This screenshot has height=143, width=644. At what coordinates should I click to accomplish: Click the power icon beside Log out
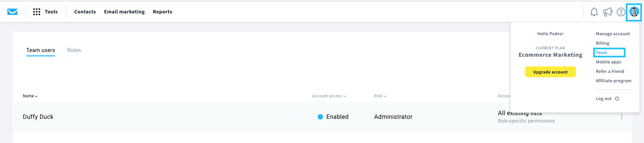coord(617,99)
